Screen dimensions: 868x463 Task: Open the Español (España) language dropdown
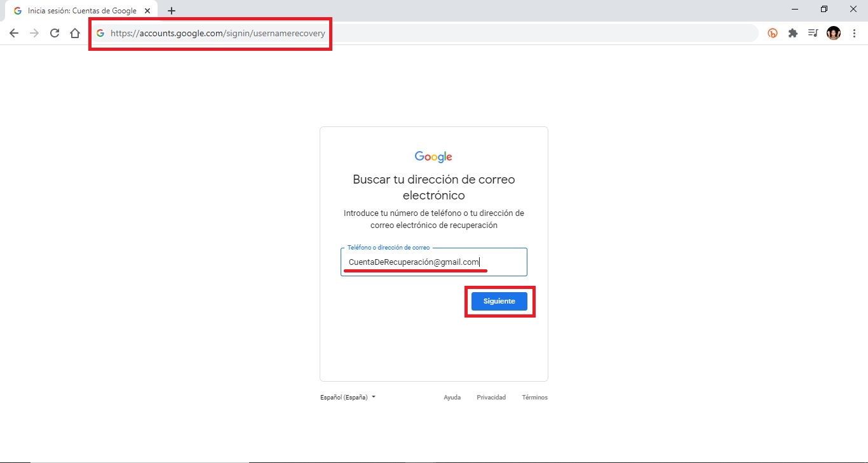348,398
